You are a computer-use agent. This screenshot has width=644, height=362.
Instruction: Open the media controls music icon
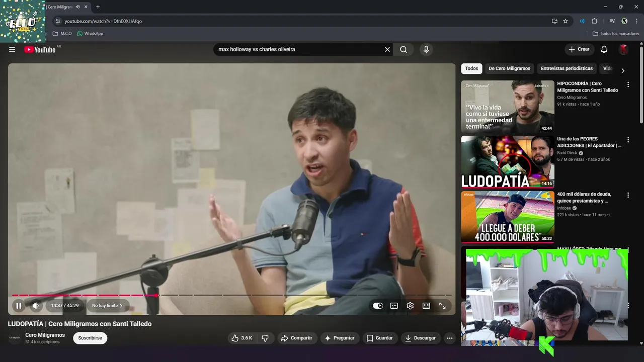612,21
